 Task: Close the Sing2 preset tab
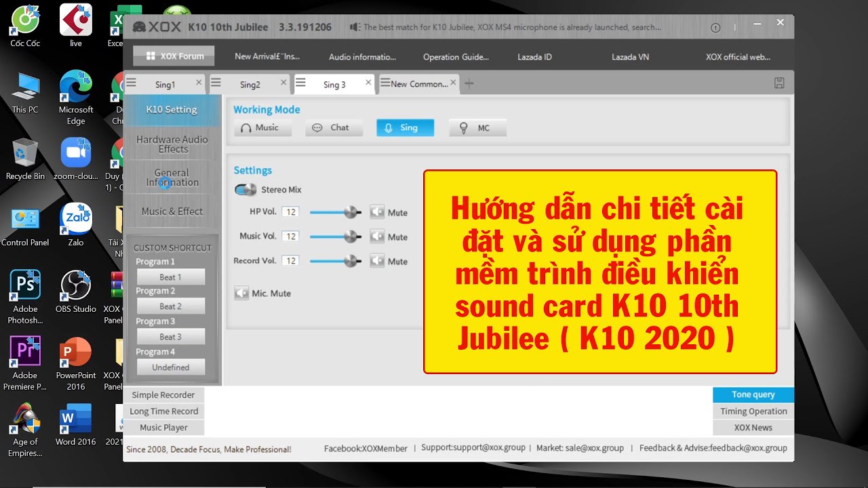(283, 82)
